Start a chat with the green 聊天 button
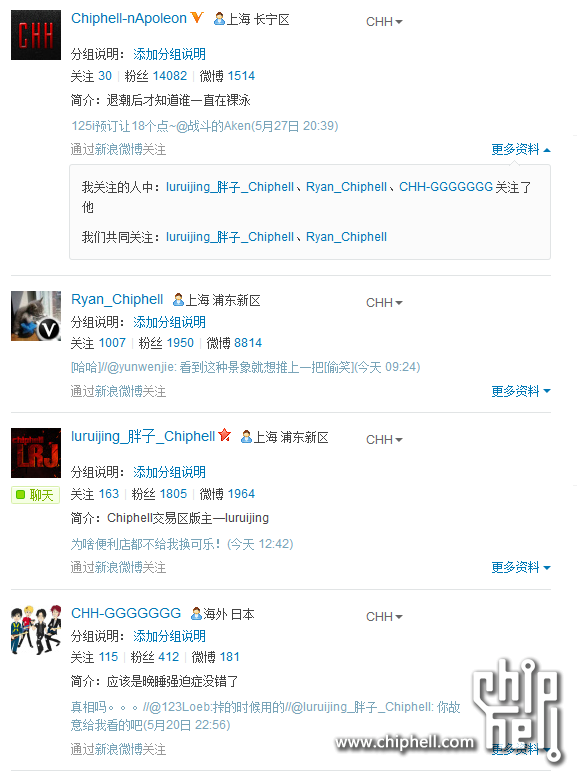 pos(36,495)
